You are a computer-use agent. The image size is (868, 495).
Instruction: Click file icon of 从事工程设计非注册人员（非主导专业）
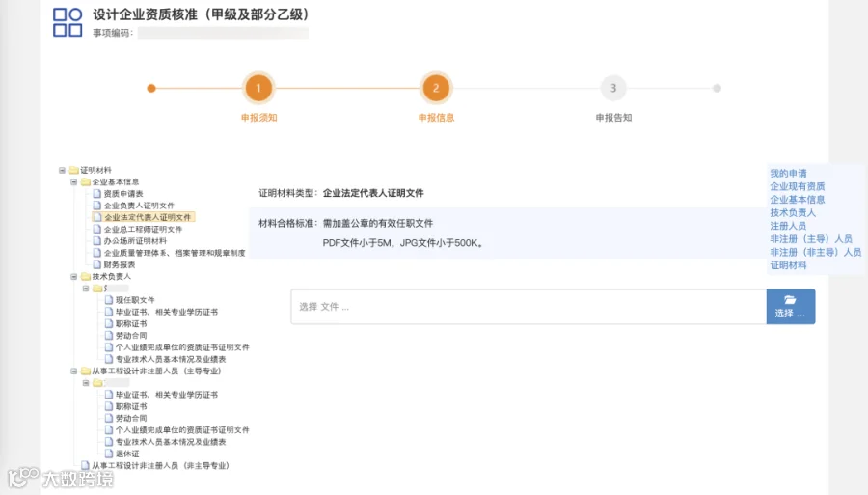click(x=85, y=465)
